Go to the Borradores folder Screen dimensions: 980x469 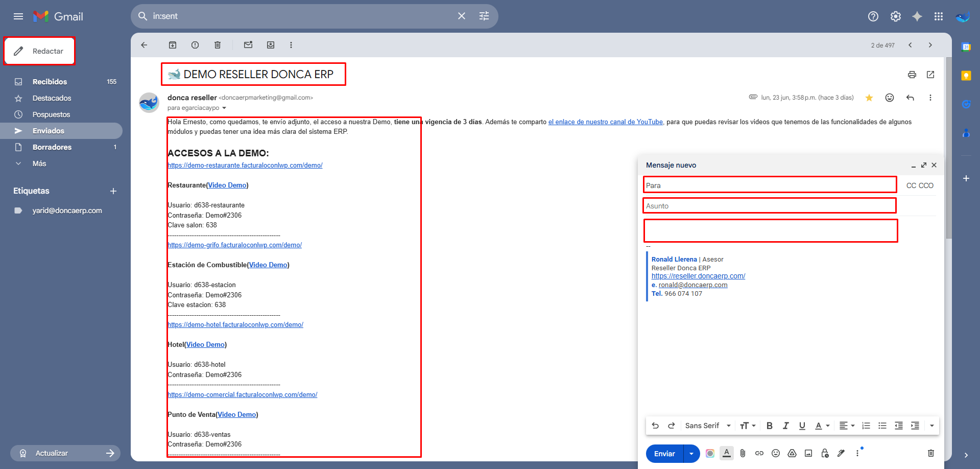[x=52, y=147]
